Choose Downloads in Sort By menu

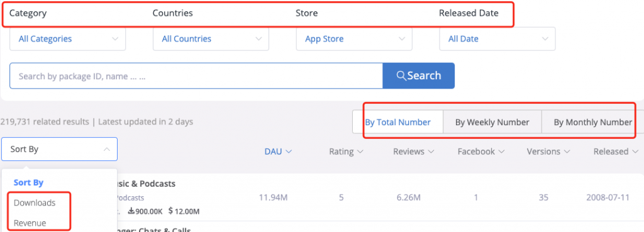click(35, 203)
